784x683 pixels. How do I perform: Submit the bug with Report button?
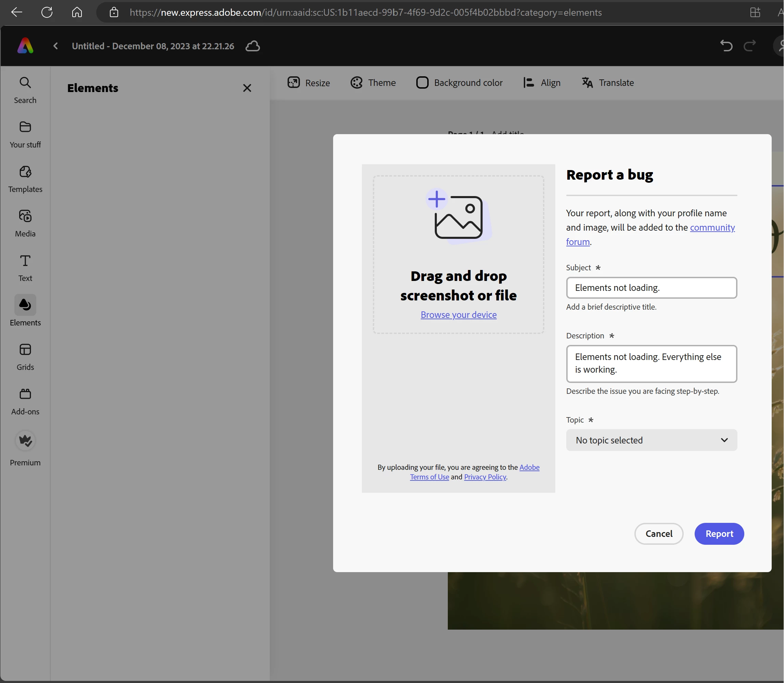coord(719,533)
